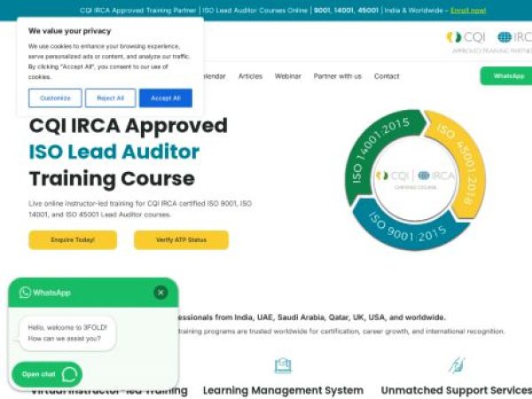Click the Open chat button

[47, 374]
